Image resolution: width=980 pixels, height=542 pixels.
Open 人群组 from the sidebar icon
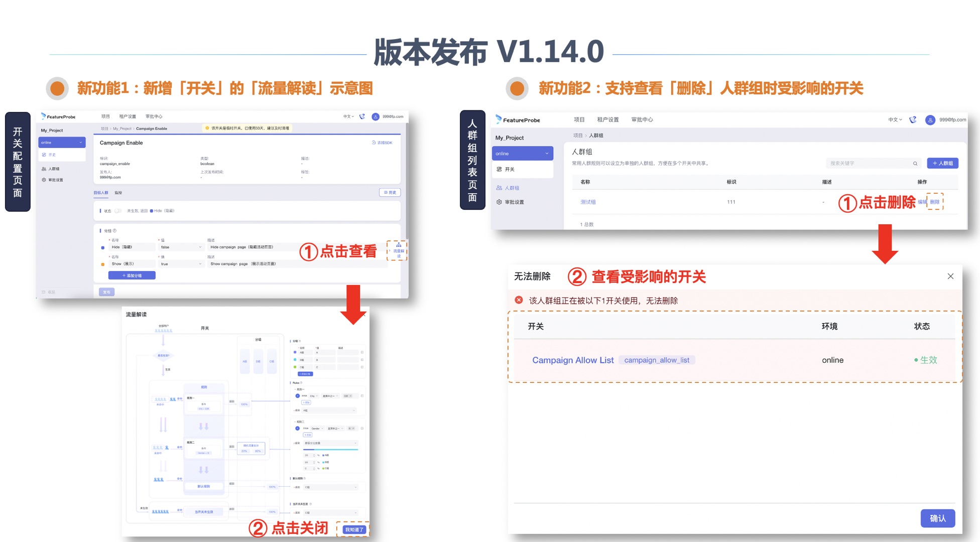(x=44, y=169)
